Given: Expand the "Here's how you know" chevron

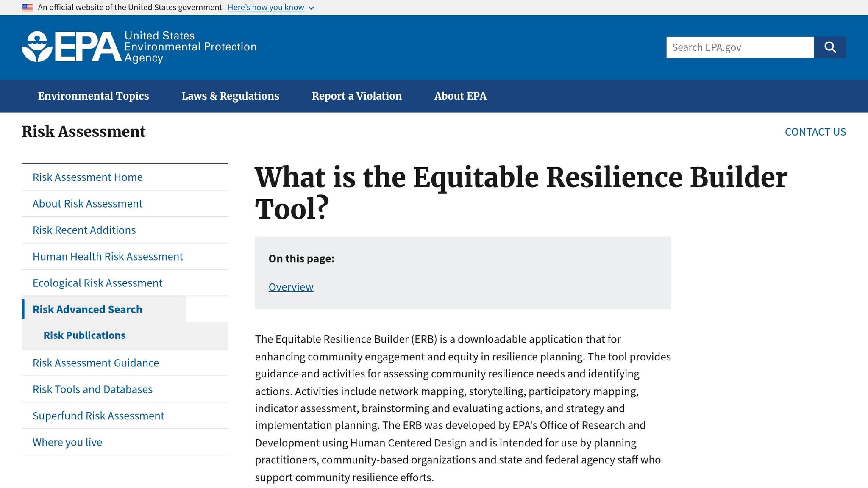Looking at the screenshot, I should (311, 8).
